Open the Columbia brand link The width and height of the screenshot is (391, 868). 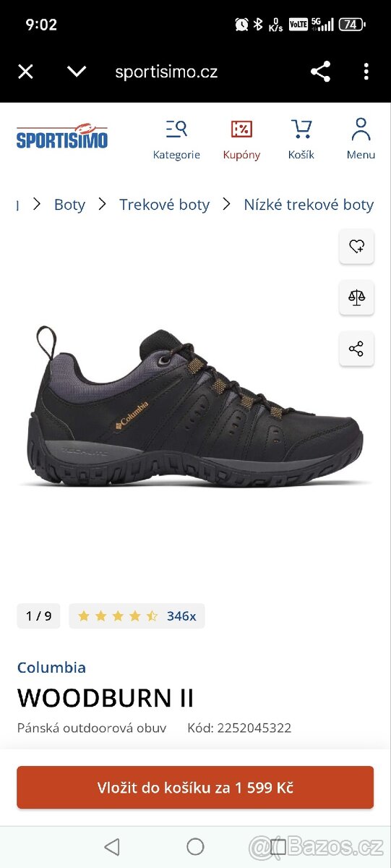(x=51, y=668)
